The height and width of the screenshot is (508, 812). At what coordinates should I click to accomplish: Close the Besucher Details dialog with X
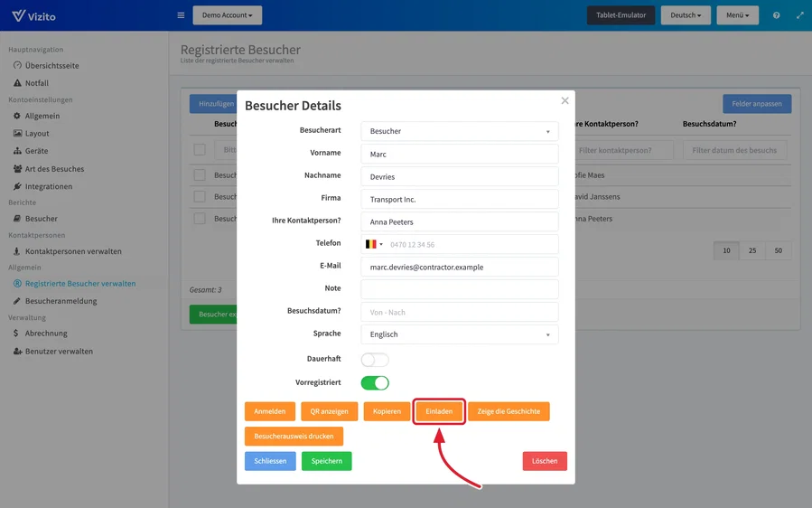[565, 100]
